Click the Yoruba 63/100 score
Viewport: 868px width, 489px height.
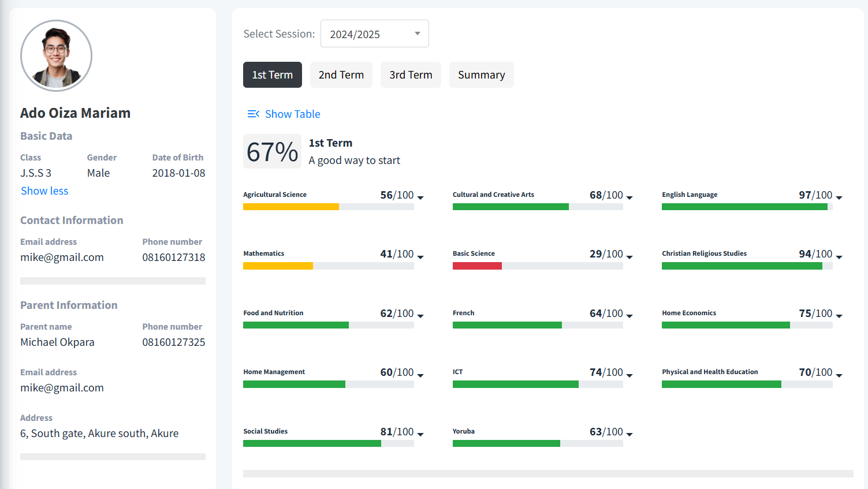[x=606, y=431]
